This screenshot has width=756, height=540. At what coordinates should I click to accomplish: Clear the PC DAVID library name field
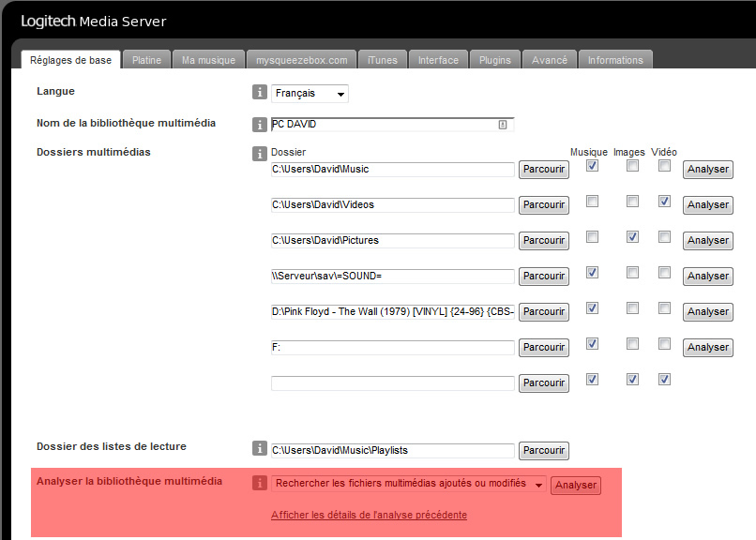(x=505, y=123)
